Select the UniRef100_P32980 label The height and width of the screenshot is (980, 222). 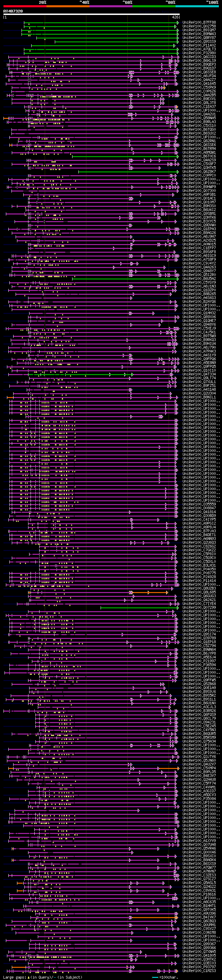tap(199, 53)
